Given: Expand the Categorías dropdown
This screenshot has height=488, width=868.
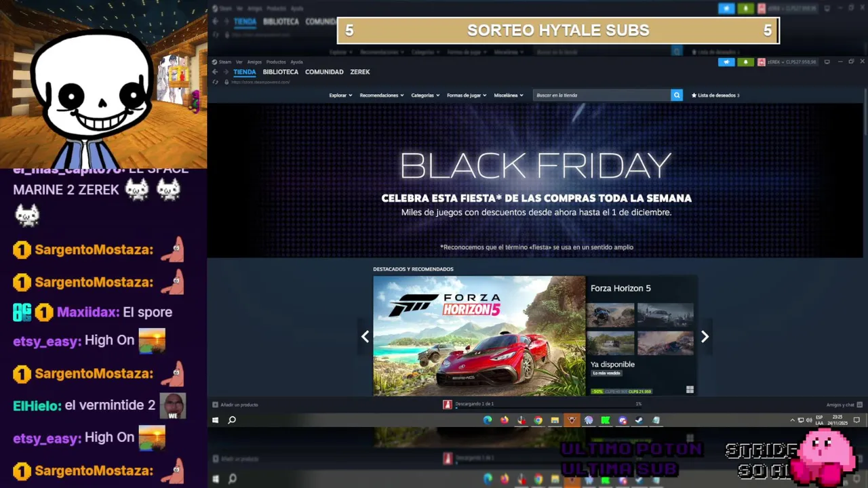Looking at the screenshot, I should 425,96.
